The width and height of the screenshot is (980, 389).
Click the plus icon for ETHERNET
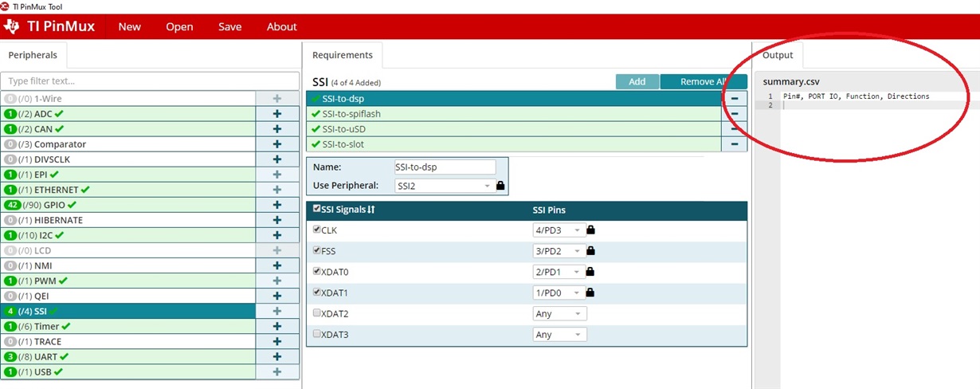(277, 190)
